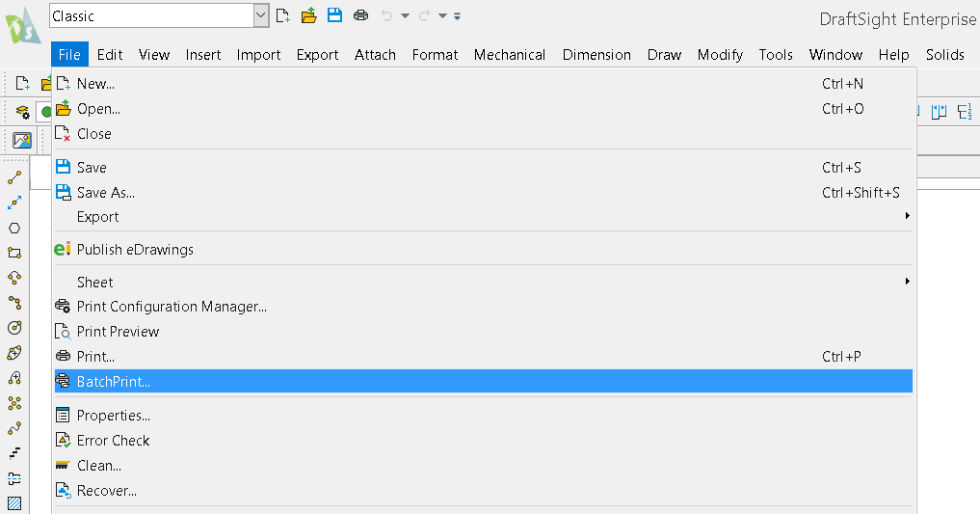Screen dimensions: 980x514
Task: Open the Undo history dropdown arrow
Action: pos(405,16)
